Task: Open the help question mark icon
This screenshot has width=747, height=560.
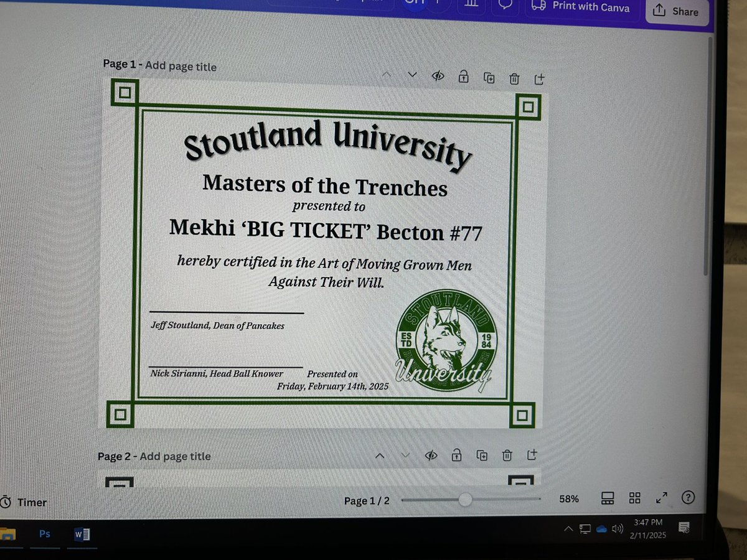Action: click(688, 497)
